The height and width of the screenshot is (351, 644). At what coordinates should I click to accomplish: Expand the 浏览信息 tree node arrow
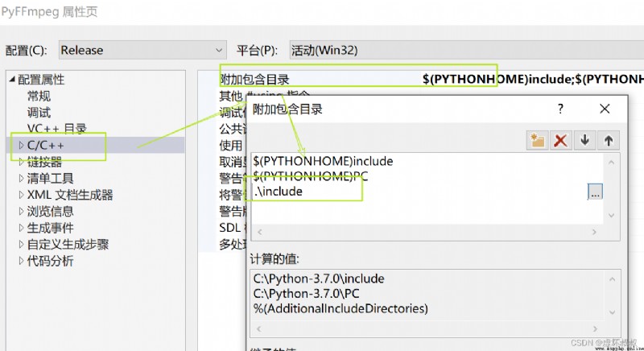[x=22, y=211]
